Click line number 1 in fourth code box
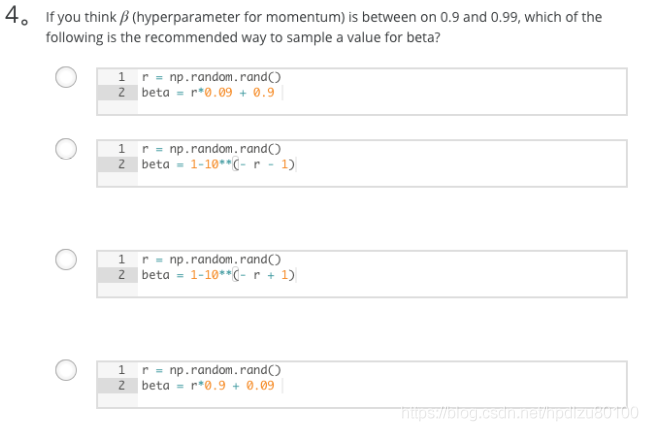The height and width of the screenshot is (431, 648). click(121, 370)
